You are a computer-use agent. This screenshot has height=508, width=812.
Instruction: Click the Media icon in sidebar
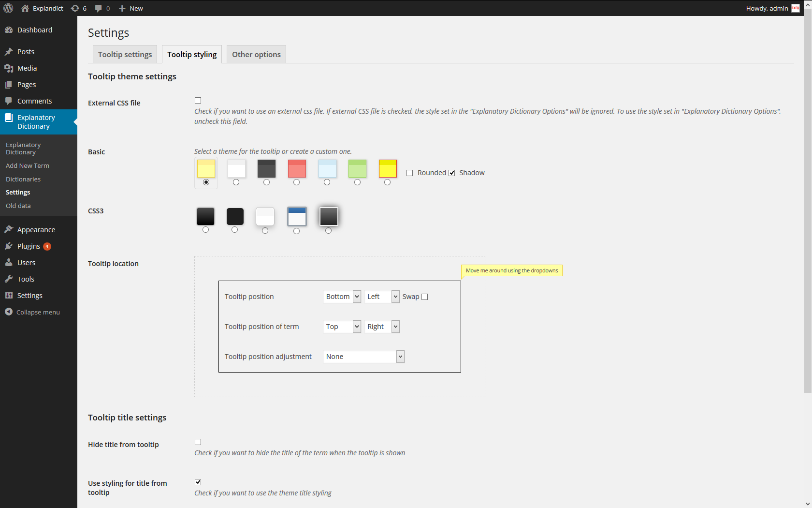coord(9,68)
